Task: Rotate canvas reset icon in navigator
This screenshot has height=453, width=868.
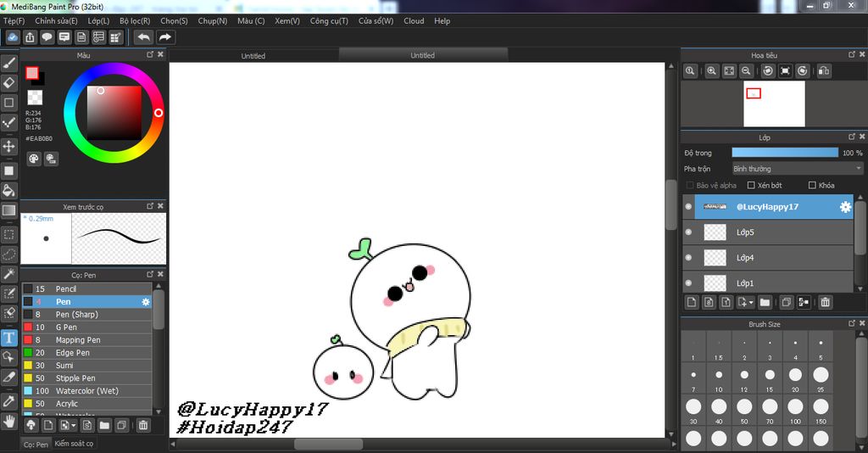Action: [785, 71]
